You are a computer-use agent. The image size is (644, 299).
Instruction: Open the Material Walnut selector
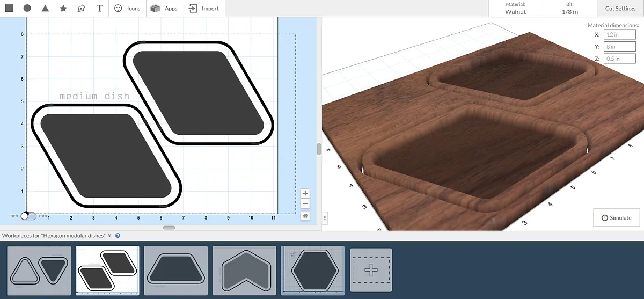(515, 9)
